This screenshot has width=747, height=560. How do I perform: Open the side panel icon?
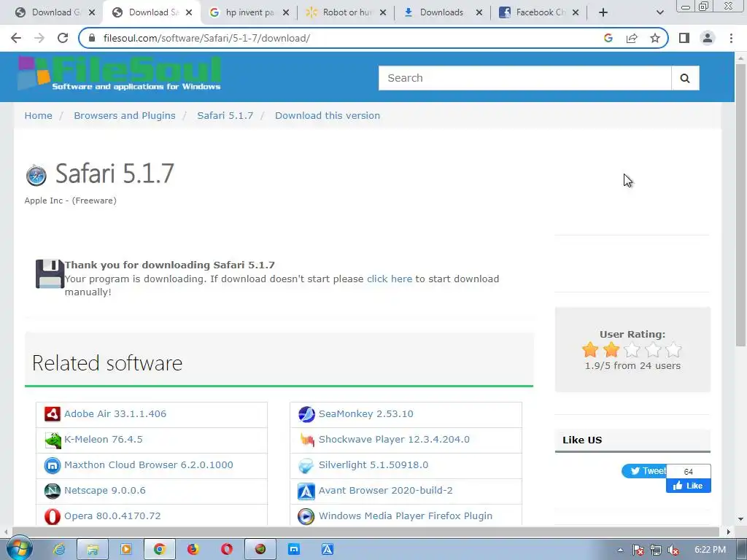684,38
